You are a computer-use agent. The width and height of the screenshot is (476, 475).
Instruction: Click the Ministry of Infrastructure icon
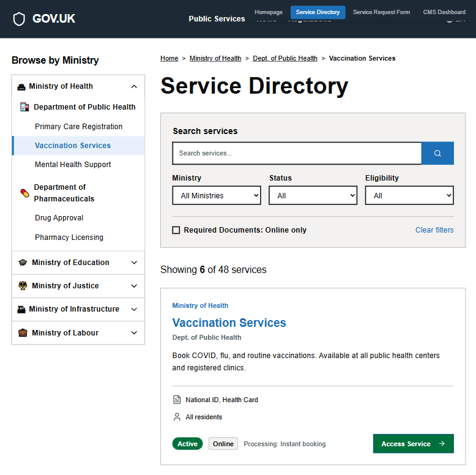21,309
